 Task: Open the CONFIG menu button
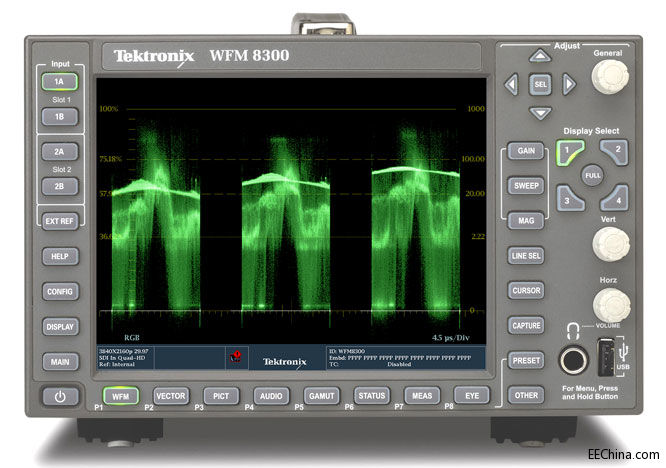click(x=60, y=292)
